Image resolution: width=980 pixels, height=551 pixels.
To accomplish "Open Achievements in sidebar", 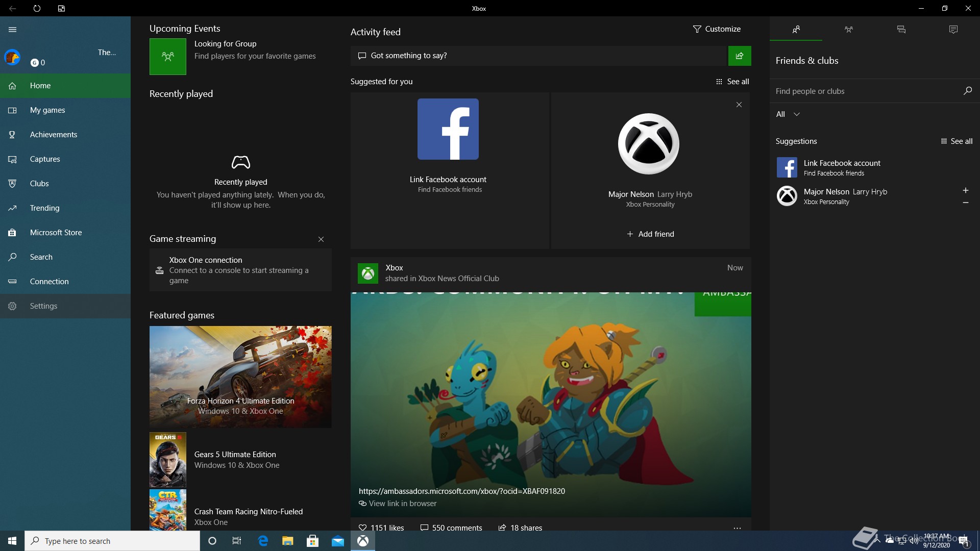I will coord(65,135).
